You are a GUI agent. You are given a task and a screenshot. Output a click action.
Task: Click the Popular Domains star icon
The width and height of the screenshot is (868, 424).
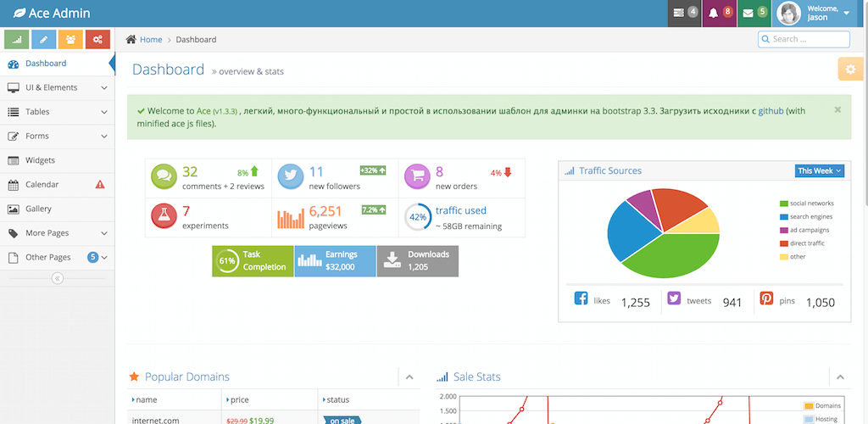point(133,377)
